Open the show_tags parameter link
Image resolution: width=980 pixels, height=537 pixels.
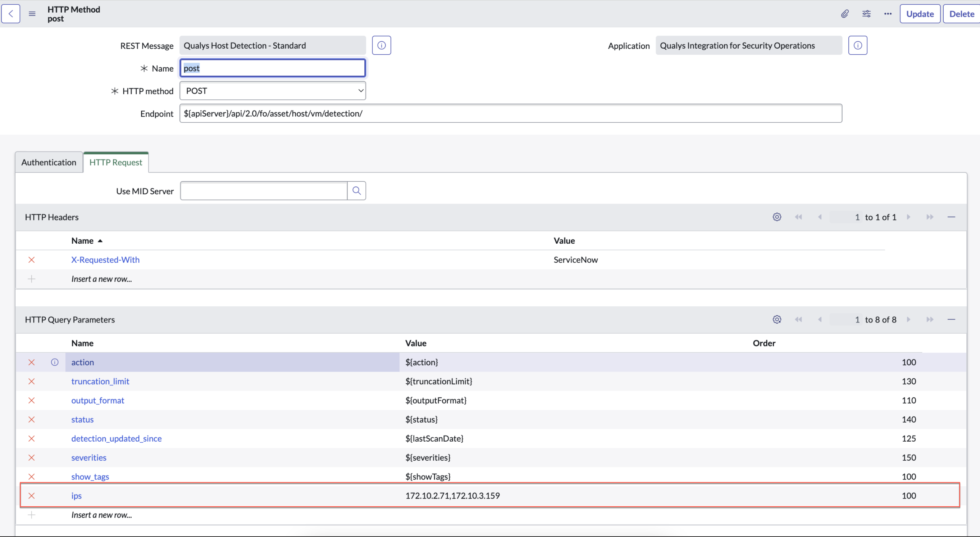tap(90, 477)
